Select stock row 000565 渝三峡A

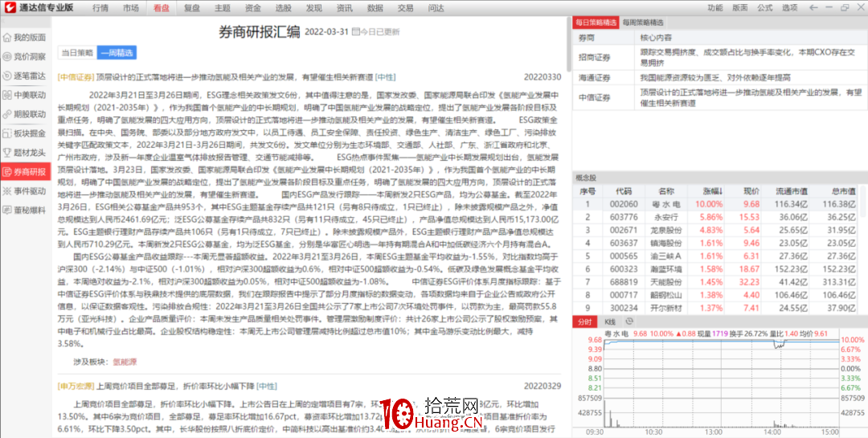pos(715,256)
